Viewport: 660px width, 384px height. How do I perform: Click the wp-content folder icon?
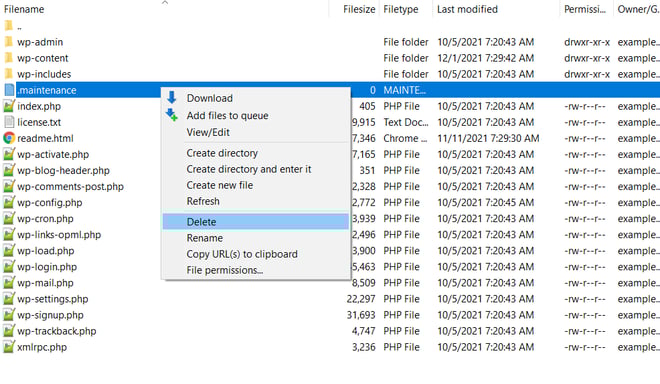[x=9, y=58]
